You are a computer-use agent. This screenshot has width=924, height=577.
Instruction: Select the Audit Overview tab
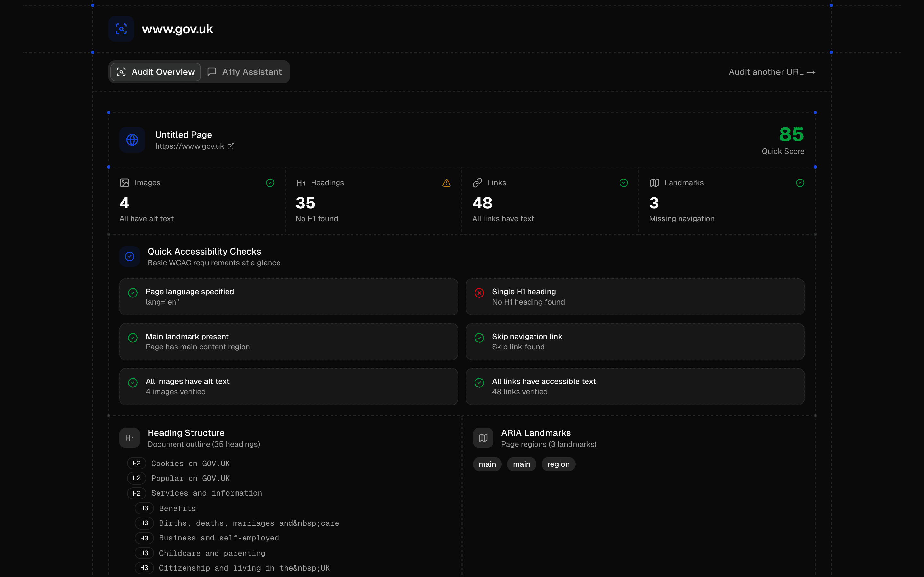click(155, 72)
